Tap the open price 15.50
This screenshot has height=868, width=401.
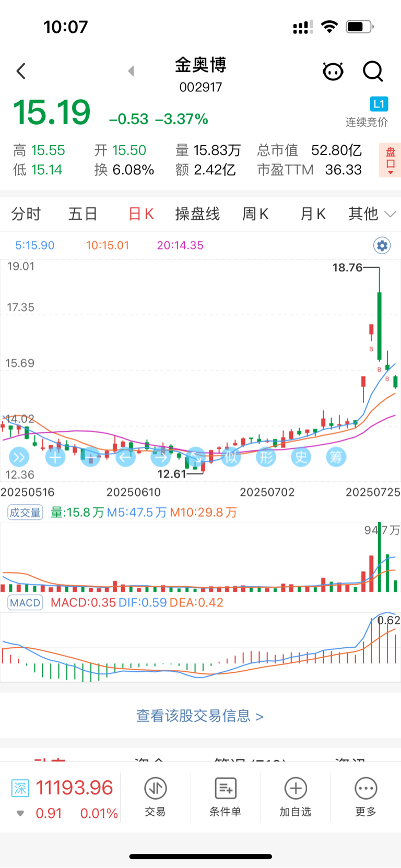tap(129, 150)
